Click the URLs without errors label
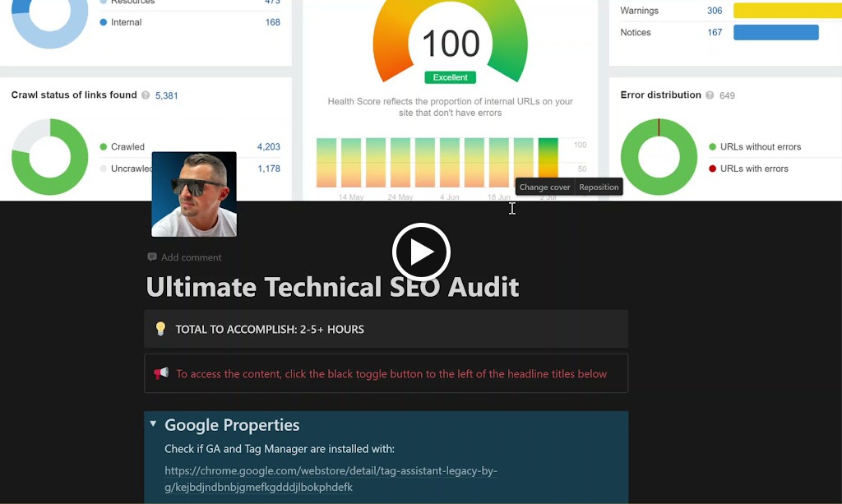Screen dimensions: 842x504 click(761, 146)
